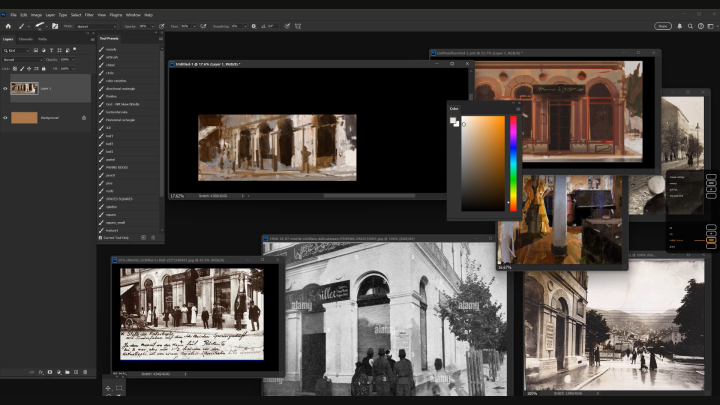Hide Layer 1 with eye icon
This screenshot has width=720, height=405.
tap(5, 88)
